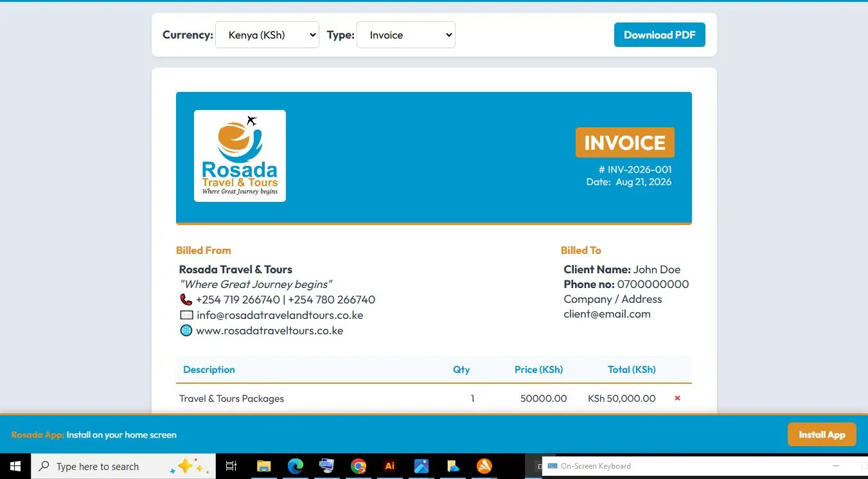Screen dimensions: 868x479
Task: Click phone numbers +254 719 266740 text
Action: [x=285, y=300]
